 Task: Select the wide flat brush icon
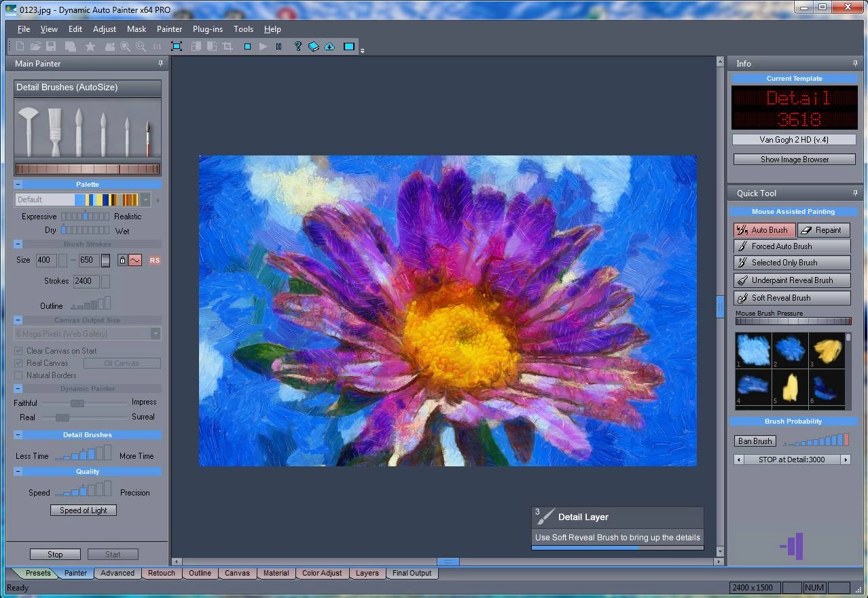(55, 131)
